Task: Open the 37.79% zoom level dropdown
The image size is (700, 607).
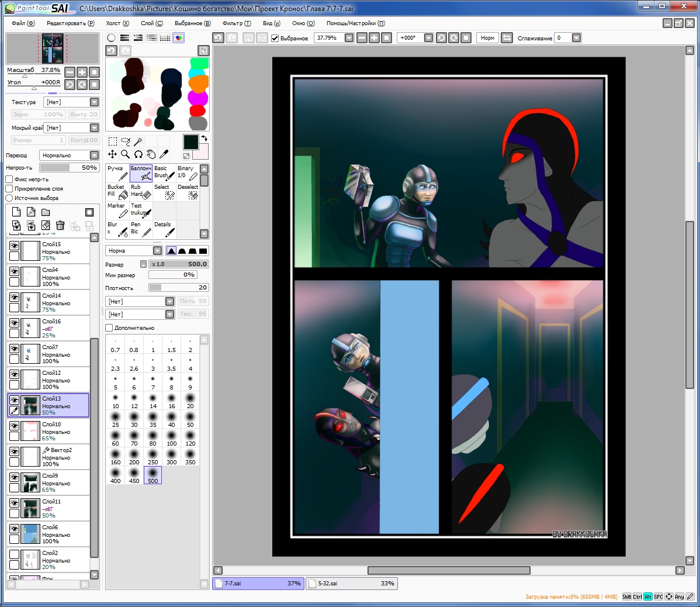Action: click(x=349, y=38)
